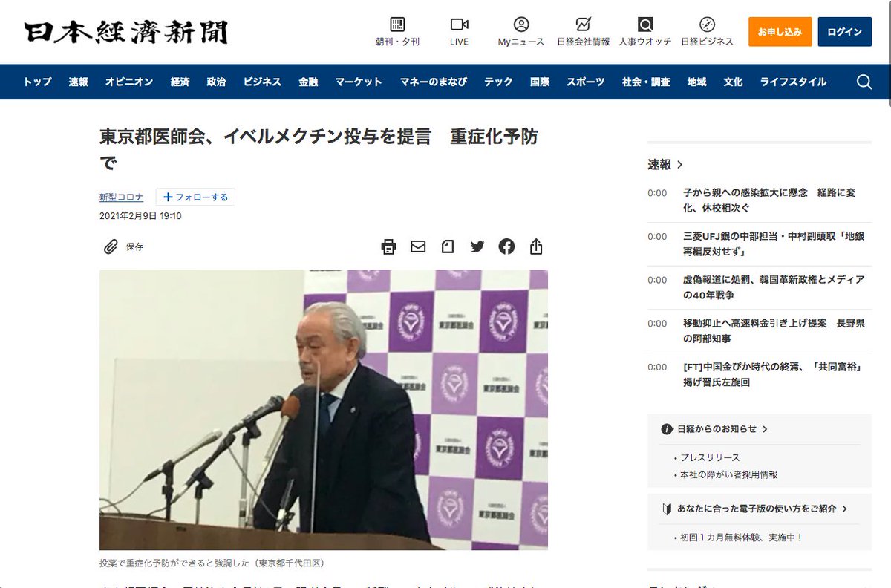Click the book icon by 電子版の使い方

click(667, 509)
